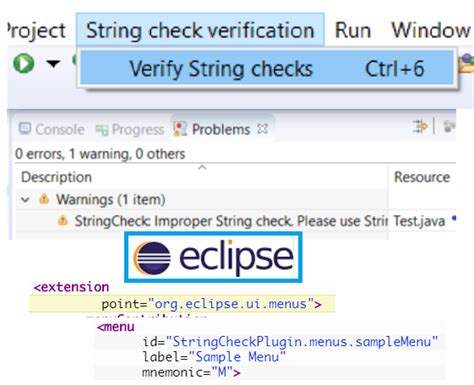
Task: Sort by the Resource column header
Action: (x=422, y=177)
